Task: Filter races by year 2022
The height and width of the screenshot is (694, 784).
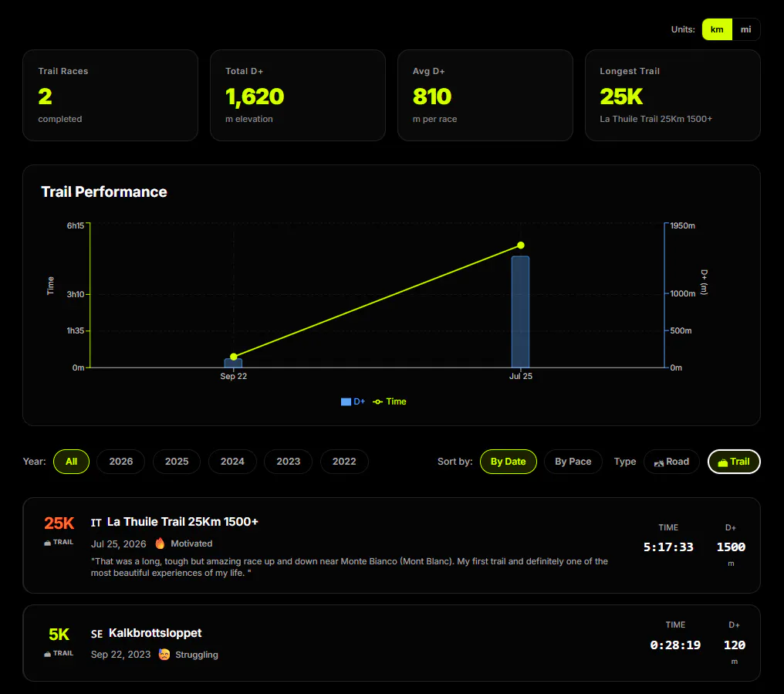Action: [344, 462]
